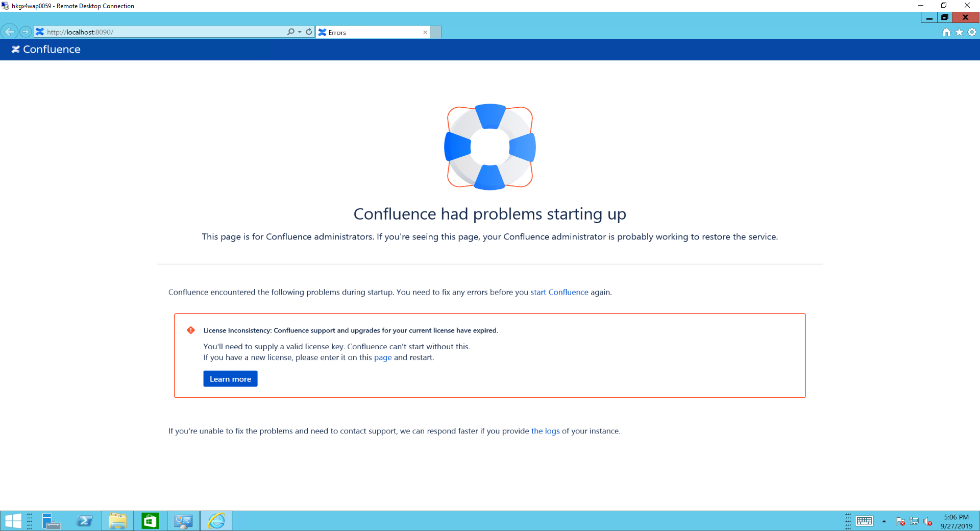Screen dimensions: 980x531
Task: Minimize the inner remote session window
Action: click(929, 18)
